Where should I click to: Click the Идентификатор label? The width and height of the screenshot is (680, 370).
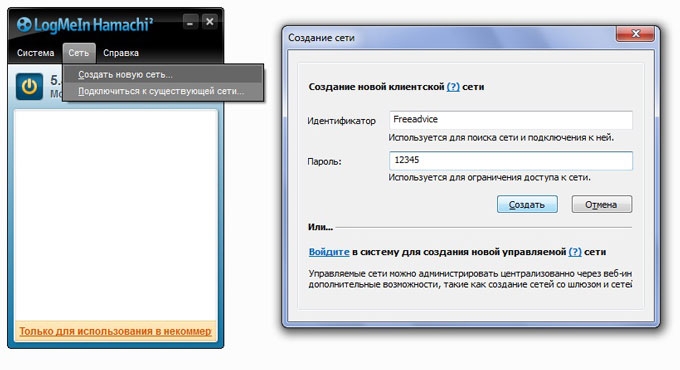(x=341, y=121)
